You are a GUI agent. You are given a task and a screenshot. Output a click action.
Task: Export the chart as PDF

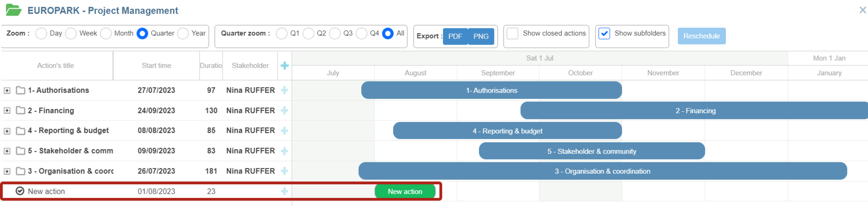coord(455,36)
